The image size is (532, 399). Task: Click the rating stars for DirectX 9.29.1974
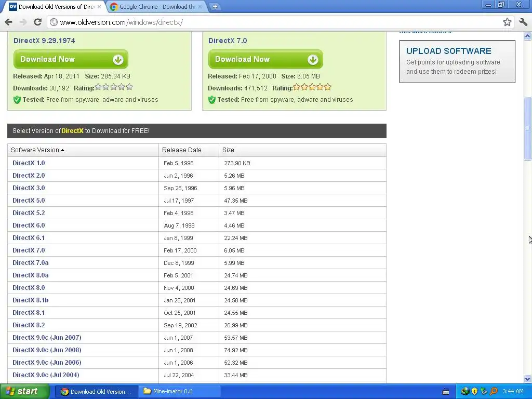click(x=114, y=87)
